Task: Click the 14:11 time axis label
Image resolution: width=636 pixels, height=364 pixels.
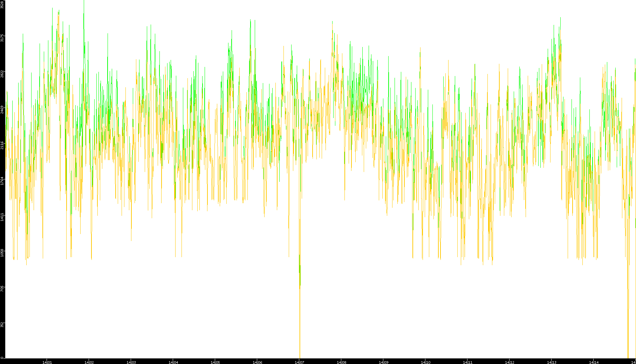Action: 467,362
